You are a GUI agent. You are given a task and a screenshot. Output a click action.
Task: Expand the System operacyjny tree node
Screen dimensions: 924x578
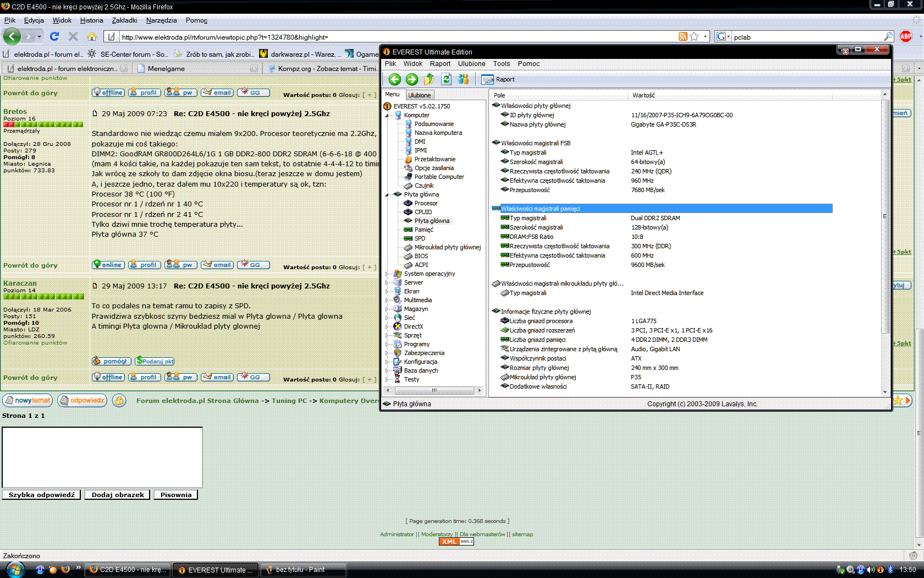pyautogui.click(x=387, y=274)
